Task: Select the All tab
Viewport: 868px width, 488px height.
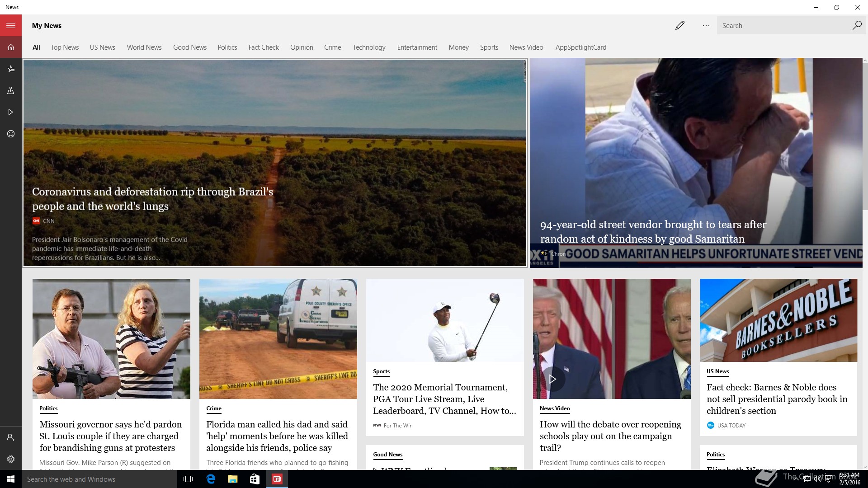Action: coord(36,47)
